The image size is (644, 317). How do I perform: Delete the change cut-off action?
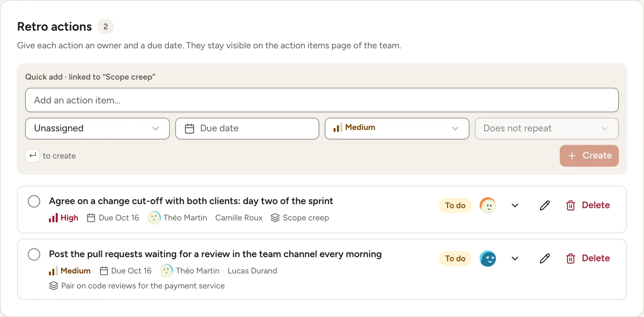[x=588, y=205]
